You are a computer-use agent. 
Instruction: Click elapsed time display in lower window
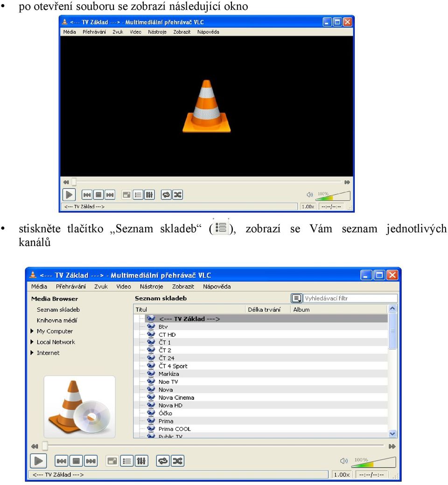point(371,474)
